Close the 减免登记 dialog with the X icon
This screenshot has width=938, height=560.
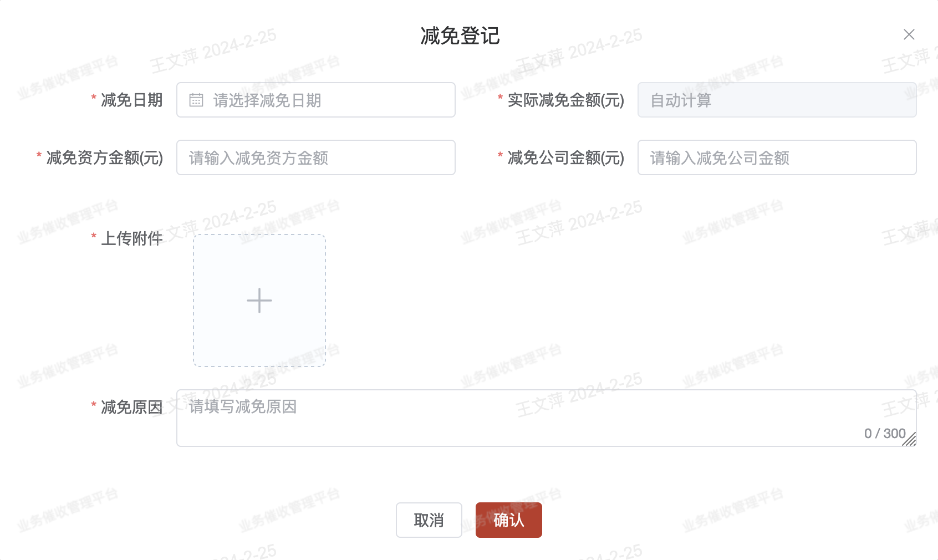click(x=909, y=34)
